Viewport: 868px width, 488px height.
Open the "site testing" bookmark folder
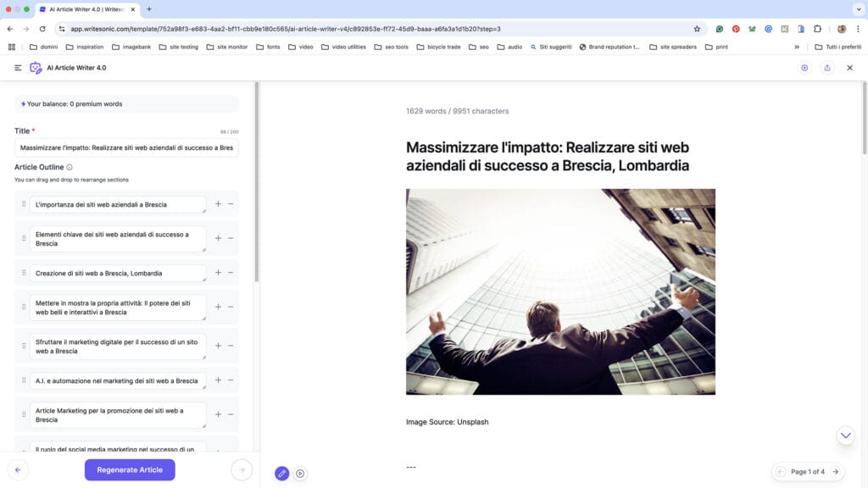click(x=178, y=47)
